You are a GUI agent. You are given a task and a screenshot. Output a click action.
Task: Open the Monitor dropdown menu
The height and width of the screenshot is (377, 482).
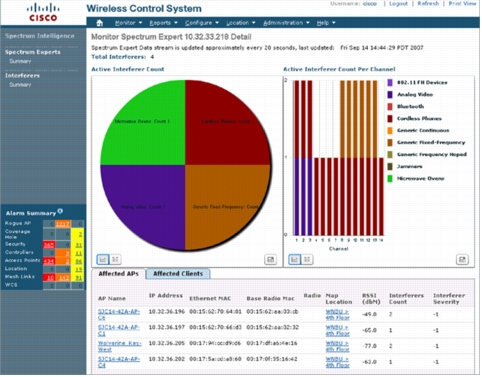(x=128, y=23)
